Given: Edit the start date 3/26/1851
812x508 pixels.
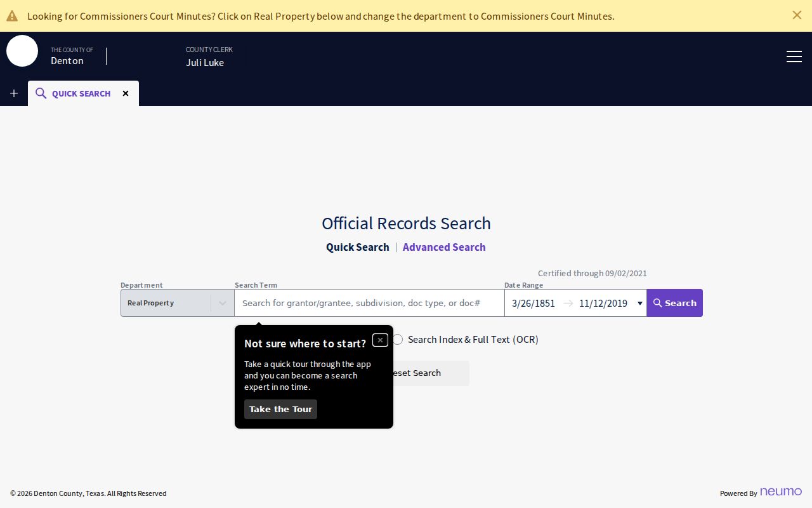Looking at the screenshot, I should click(534, 303).
